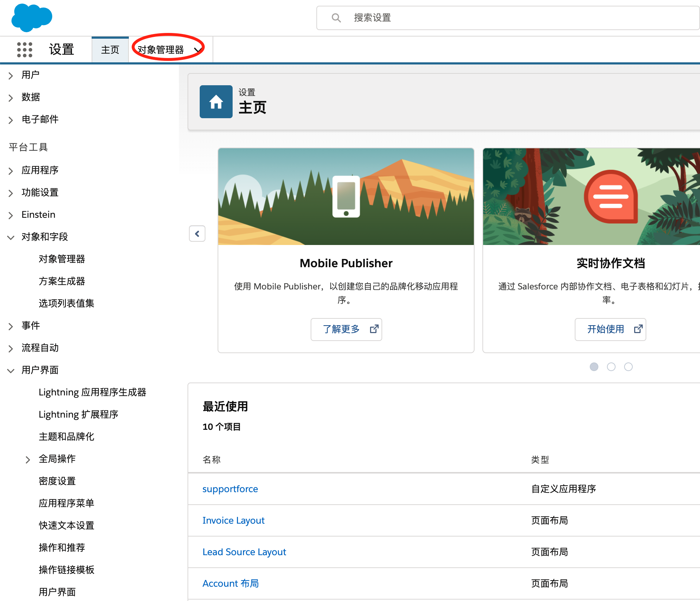
Task: Expand the 应用程序 section
Action: point(11,170)
